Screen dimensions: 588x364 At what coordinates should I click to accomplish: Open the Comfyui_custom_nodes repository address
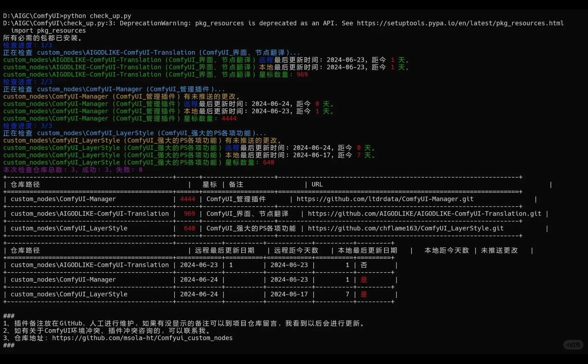(x=142, y=338)
